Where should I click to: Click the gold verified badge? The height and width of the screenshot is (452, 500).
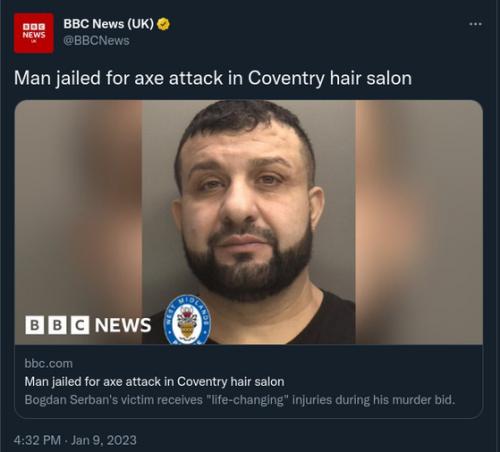tap(163, 24)
